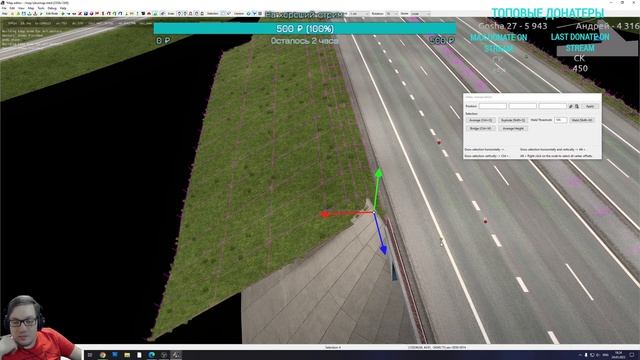The image size is (640, 360).
Task: Click the pencil icon beside Position fields
Action: coord(571,106)
